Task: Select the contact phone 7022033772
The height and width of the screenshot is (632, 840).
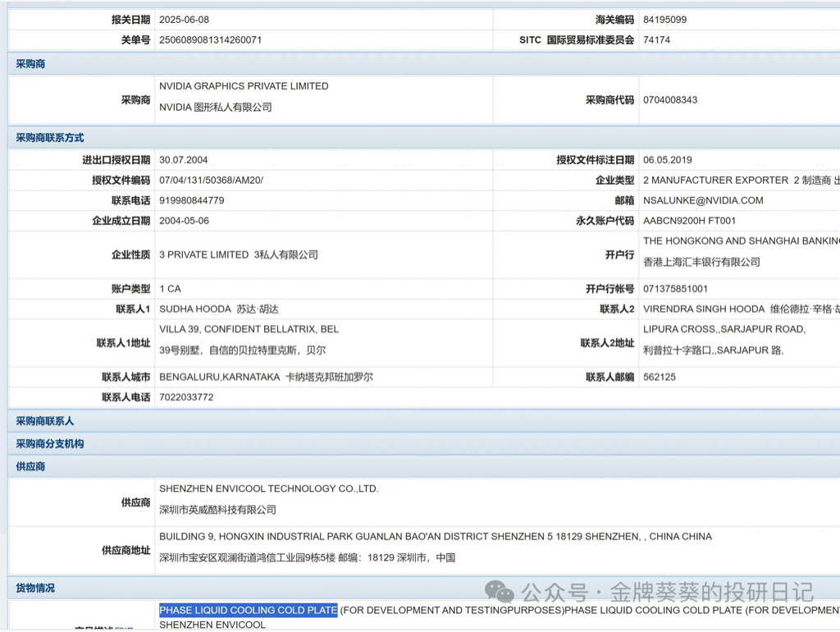Action: (x=186, y=397)
